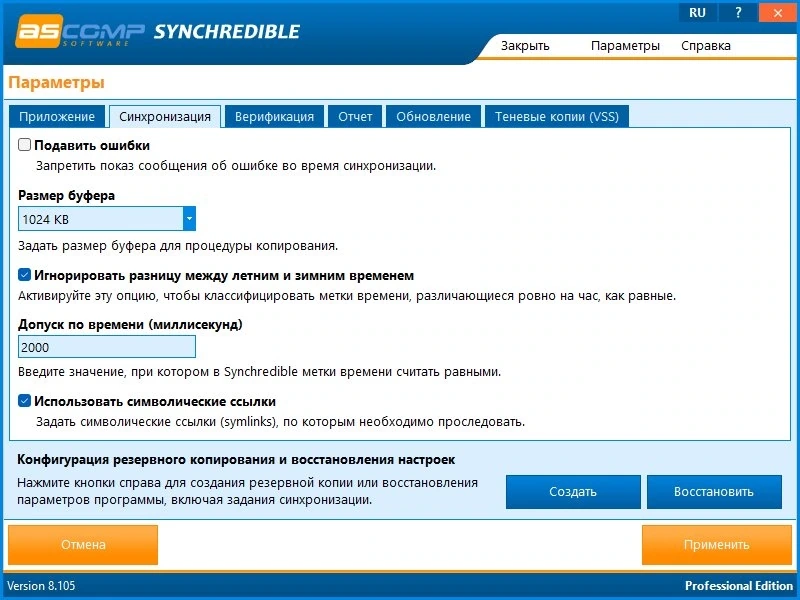Open the Параметры menu item

[625, 45]
